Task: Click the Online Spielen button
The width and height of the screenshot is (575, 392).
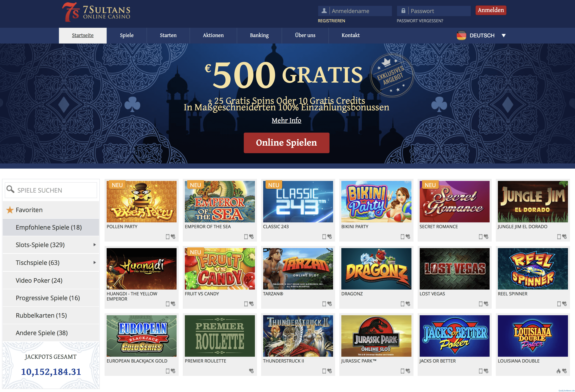Action: (x=286, y=143)
